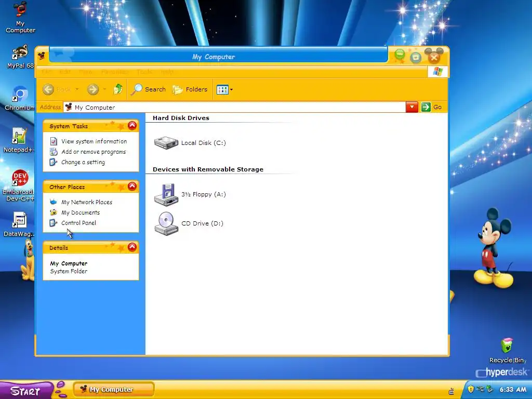The width and height of the screenshot is (532, 399).
Task: Open Local Disk (C:) drive icon
Action: (166, 143)
